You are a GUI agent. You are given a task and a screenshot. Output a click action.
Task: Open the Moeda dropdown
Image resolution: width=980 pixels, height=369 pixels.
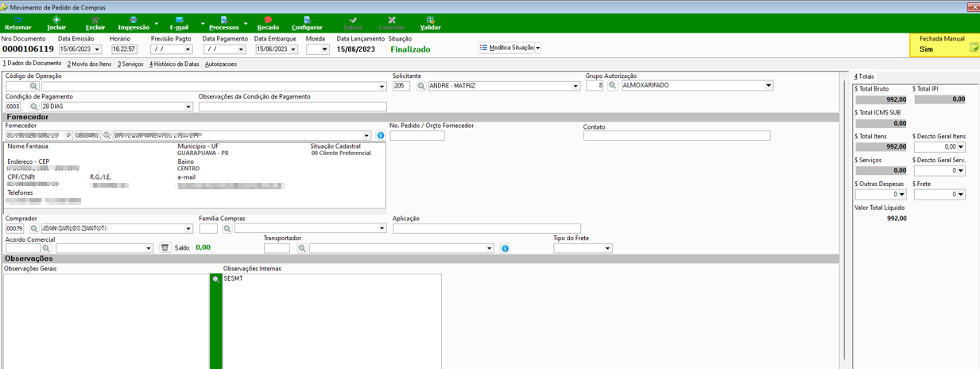(324, 49)
